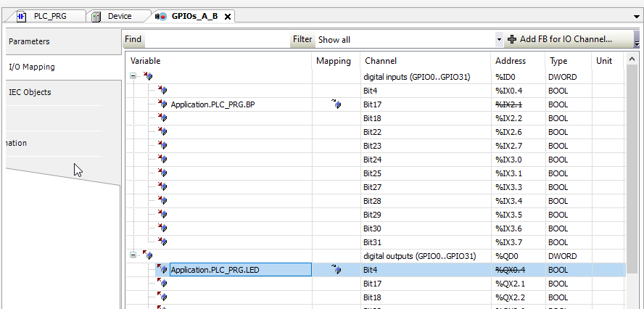Click the Device tab icon
Image resolution: width=644 pixels, height=309 pixels.
(96, 17)
